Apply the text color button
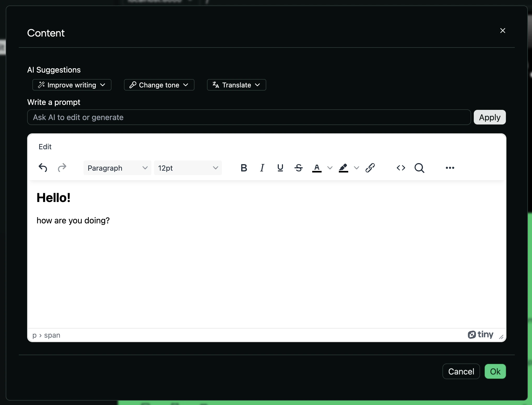 (317, 168)
